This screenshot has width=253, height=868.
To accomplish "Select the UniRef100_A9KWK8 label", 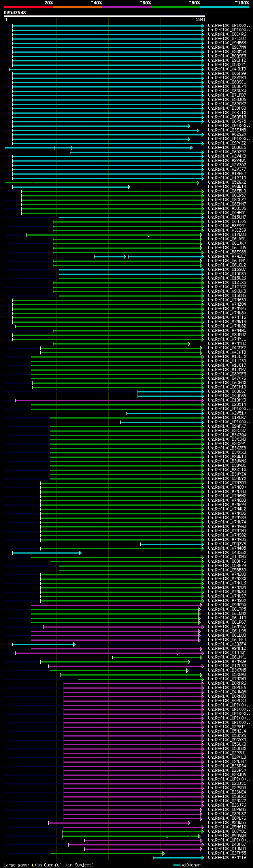I will pos(227,291).
